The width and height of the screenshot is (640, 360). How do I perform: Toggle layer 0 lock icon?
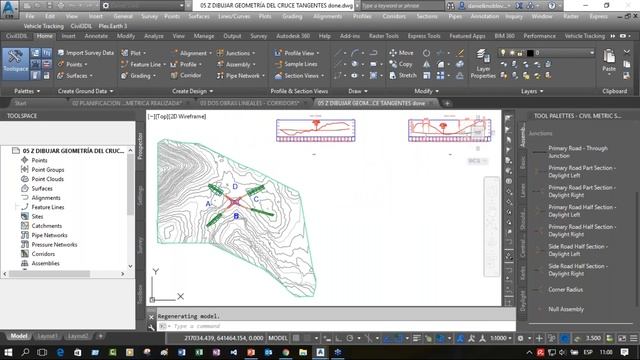520,53
